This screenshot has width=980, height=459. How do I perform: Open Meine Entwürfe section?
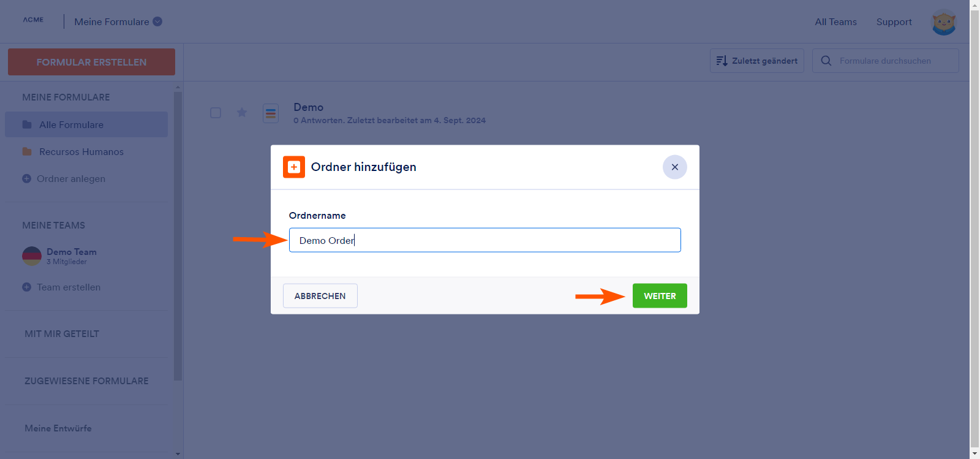click(58, 428)
